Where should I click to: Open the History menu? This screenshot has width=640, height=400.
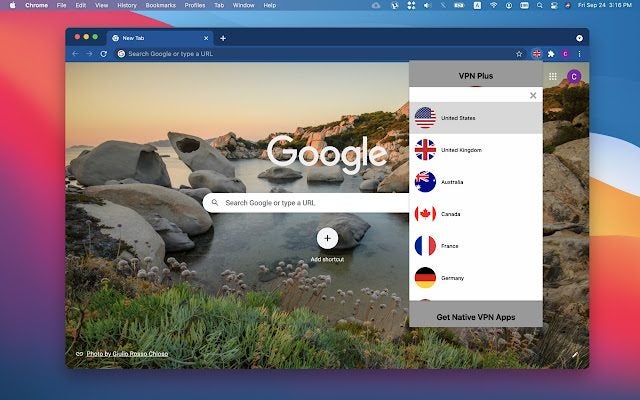coord(127,5)
